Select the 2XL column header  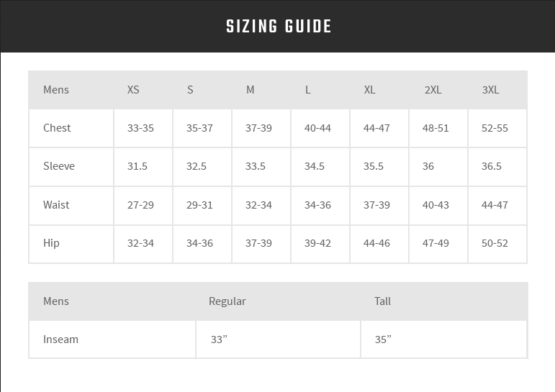point(433,90)
